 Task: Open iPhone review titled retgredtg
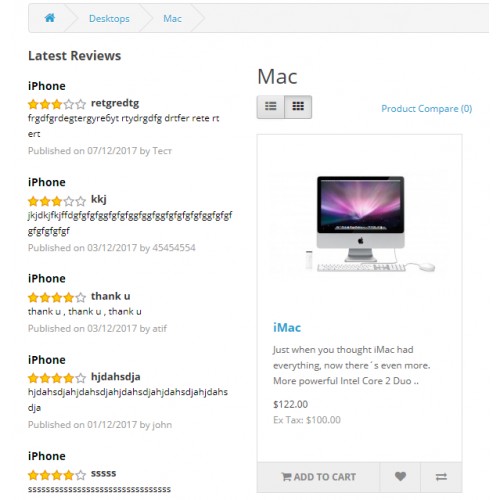47,86
